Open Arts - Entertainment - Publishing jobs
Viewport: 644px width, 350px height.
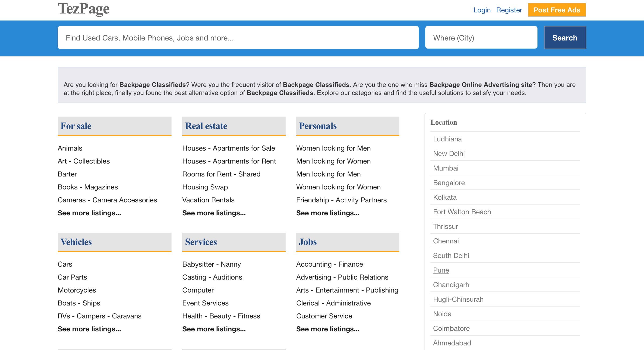click(x=347, y=290)
